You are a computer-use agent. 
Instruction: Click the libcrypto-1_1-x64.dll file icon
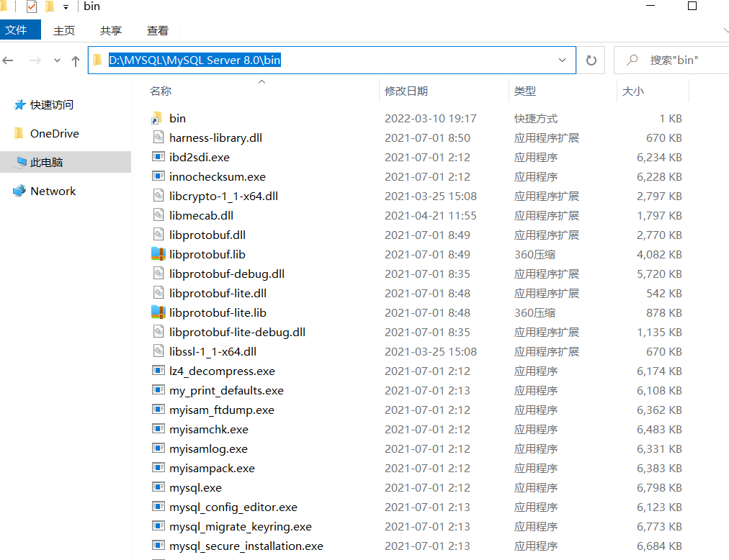point(158,196)
